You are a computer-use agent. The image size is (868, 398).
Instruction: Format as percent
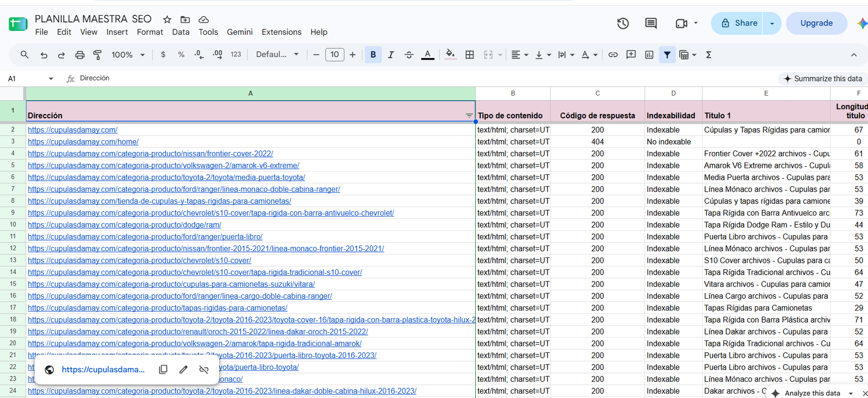[x=181, y=55]
